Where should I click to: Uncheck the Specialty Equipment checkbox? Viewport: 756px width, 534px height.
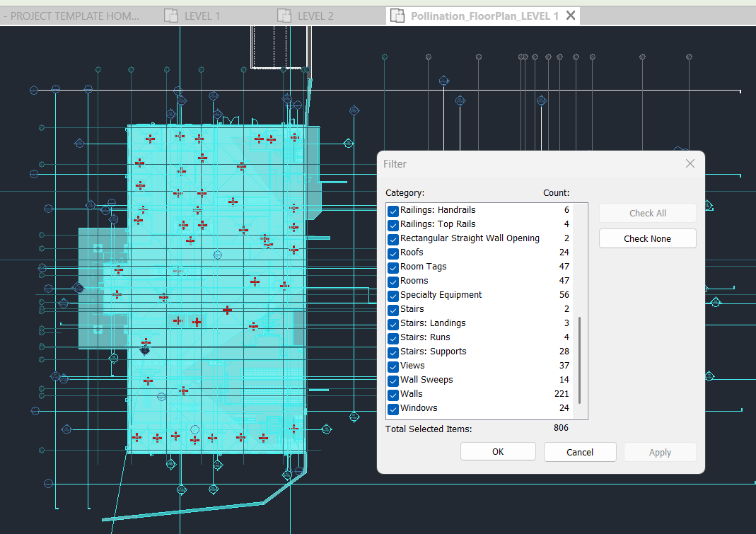click(393, 295)
